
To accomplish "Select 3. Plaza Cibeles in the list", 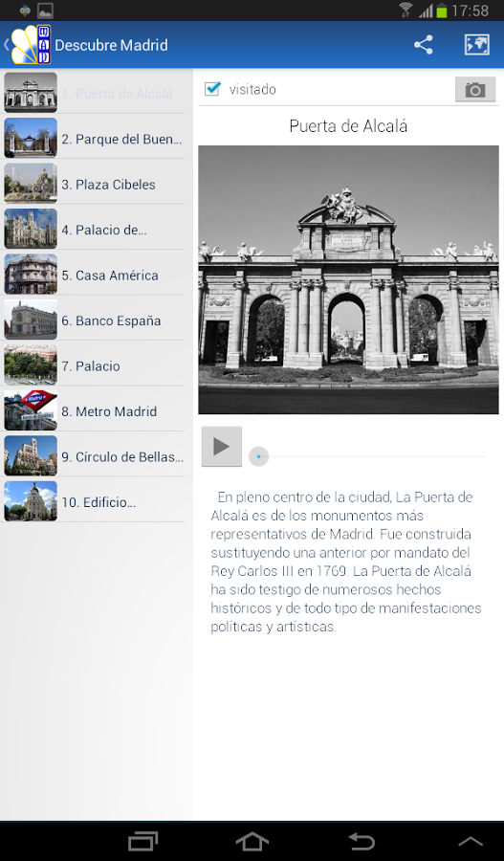I will click(92, 185).
